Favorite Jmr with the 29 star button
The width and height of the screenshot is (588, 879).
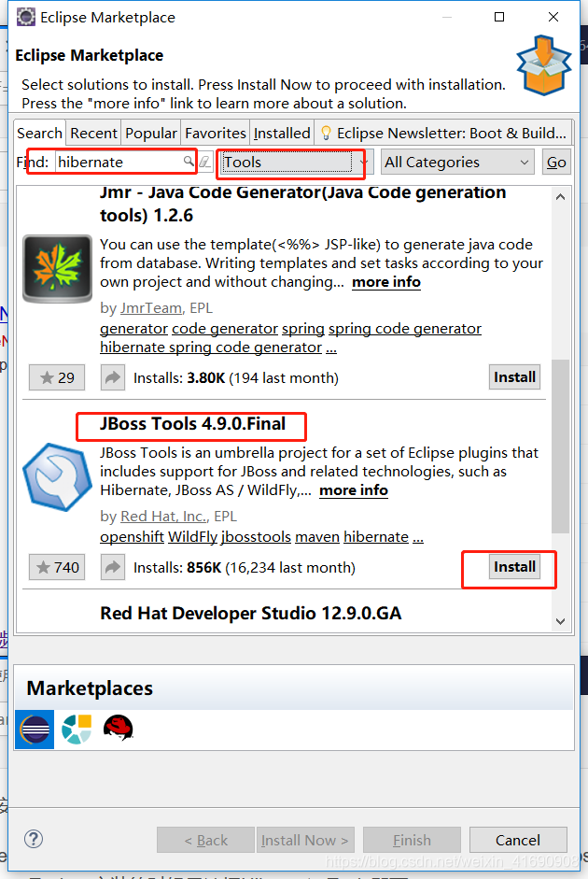[x=57, y=377]
